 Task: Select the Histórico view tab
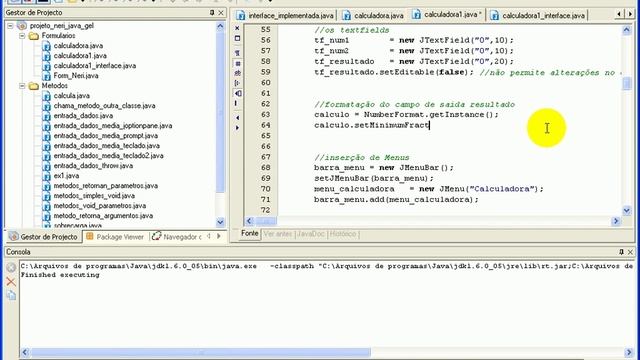(x=343, y=234)
